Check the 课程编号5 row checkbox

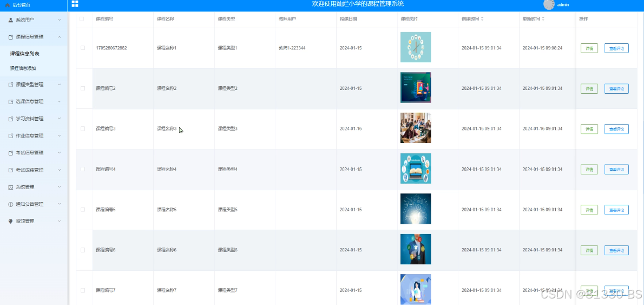[x=83, y=210]
